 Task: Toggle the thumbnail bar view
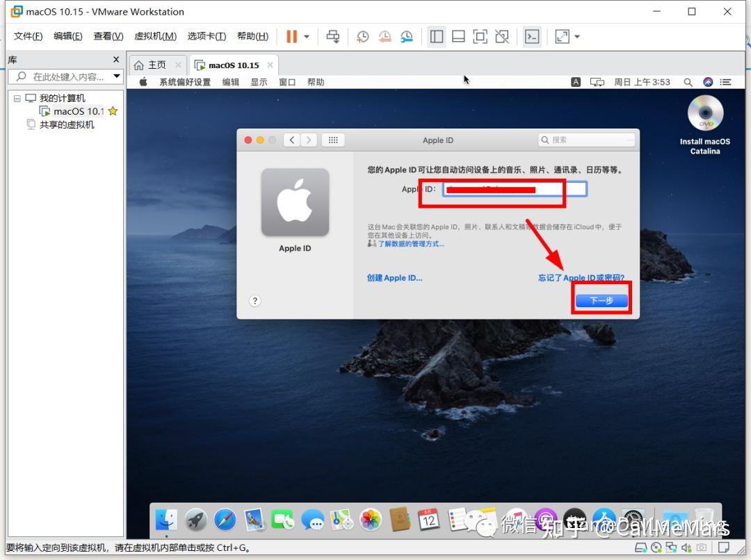tap(458, 36)
